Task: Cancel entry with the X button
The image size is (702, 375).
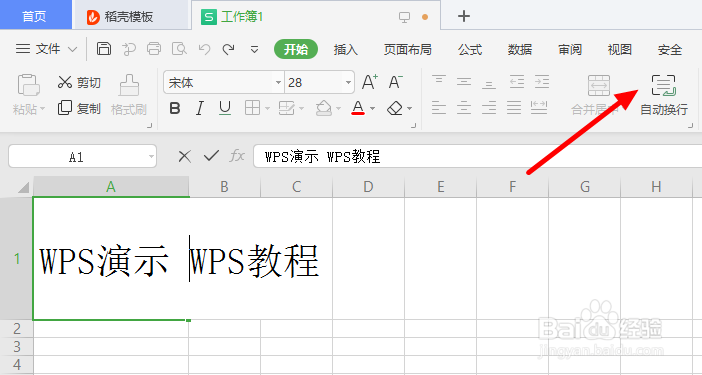Action: click(184, 157)
